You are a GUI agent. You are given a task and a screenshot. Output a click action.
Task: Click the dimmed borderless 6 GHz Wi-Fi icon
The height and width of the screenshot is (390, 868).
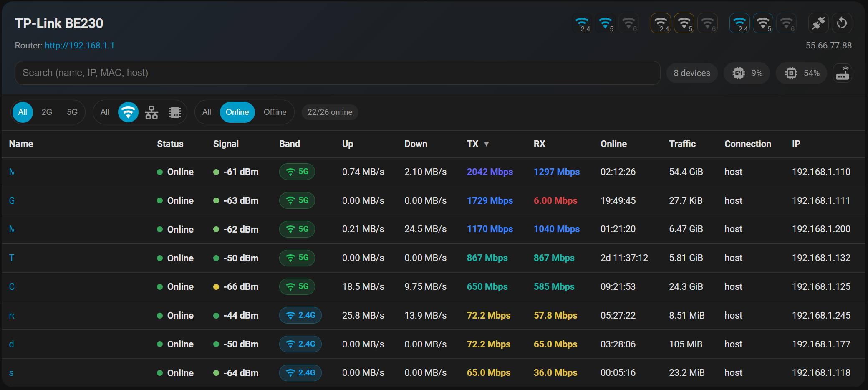[629, 23]
